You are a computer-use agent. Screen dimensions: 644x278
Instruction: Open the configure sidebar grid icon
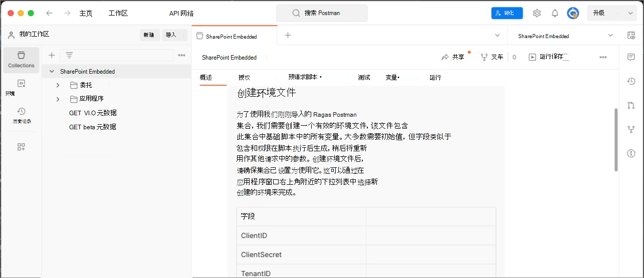pos(21,147)
